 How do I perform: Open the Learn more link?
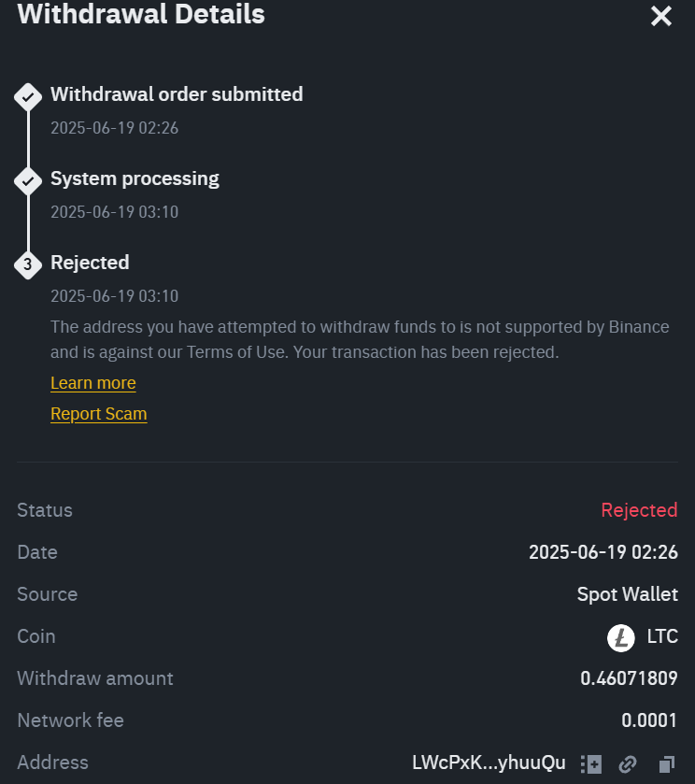coord(92,383)
